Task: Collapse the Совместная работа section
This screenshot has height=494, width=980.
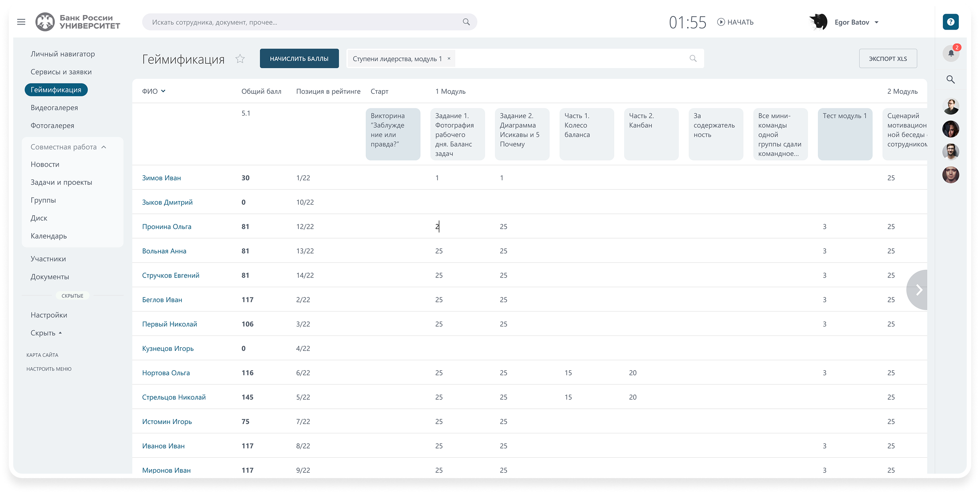Action: [104, 147]
